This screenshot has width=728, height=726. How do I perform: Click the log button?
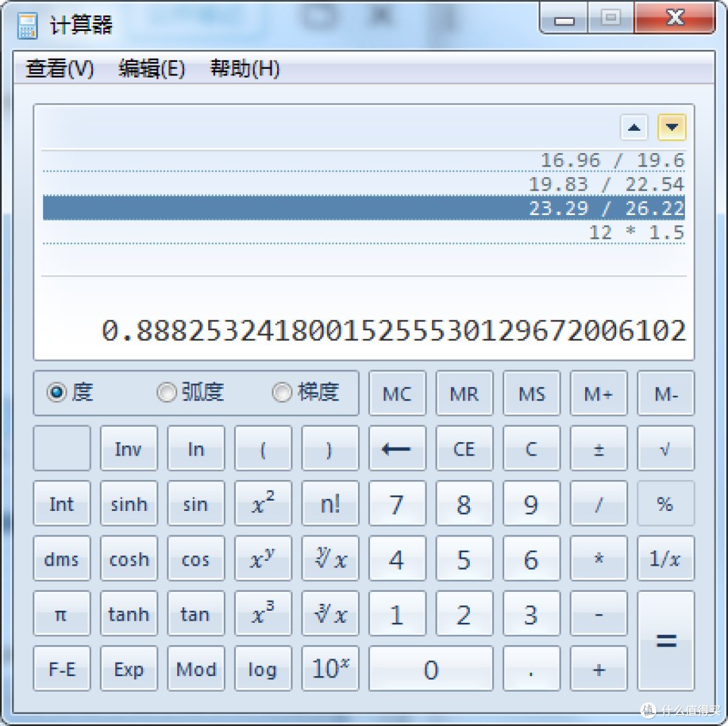(x=263, y=669)
